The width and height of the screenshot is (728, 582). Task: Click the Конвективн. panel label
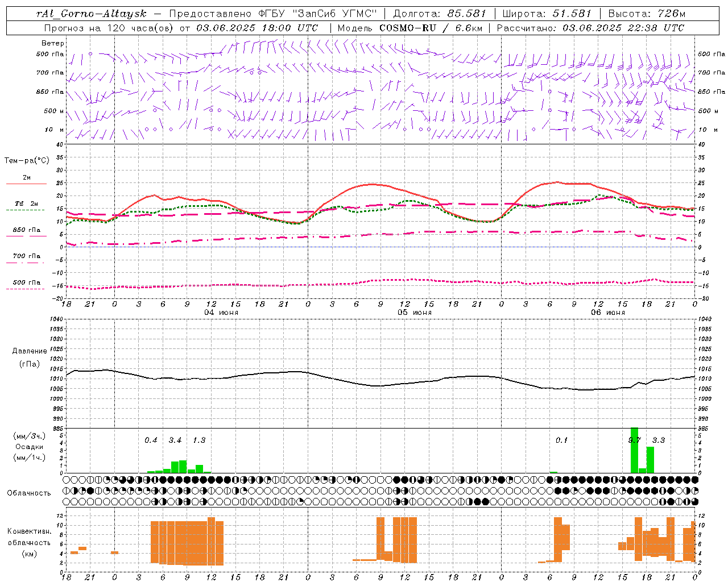[x=29, y=531]
